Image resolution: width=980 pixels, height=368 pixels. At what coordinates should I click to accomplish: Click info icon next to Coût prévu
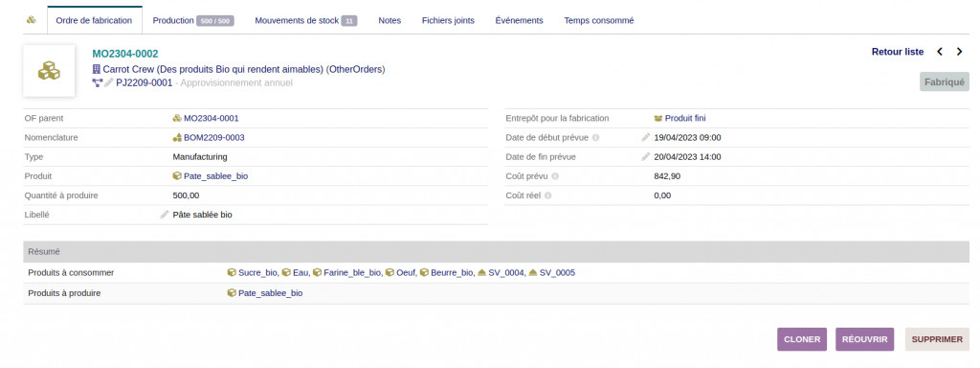(x=555, y=176)
